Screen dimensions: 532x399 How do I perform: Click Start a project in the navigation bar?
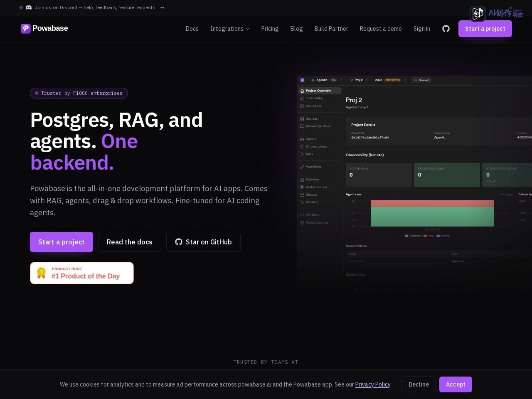pyautogui.click(x=485, y=29)
